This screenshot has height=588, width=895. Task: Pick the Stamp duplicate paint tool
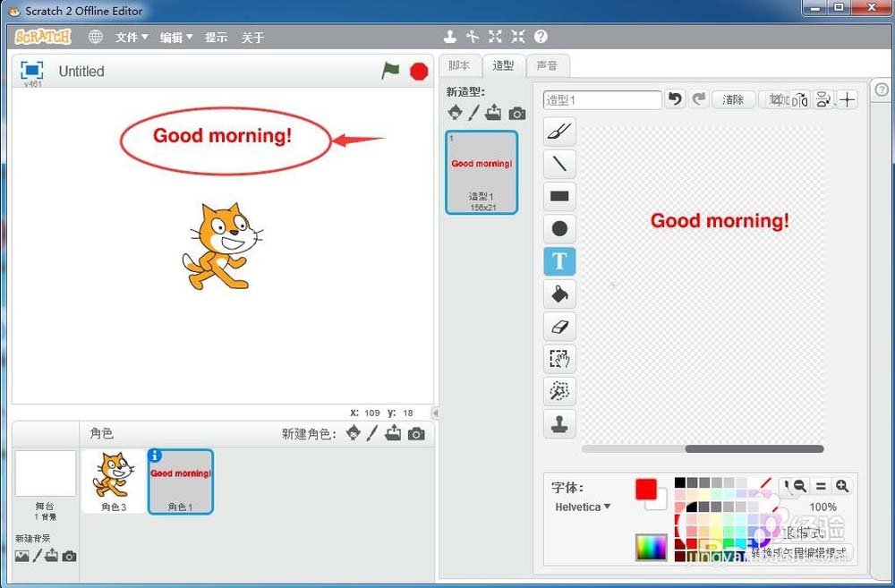pyautogui.click(x=559, y=424)
